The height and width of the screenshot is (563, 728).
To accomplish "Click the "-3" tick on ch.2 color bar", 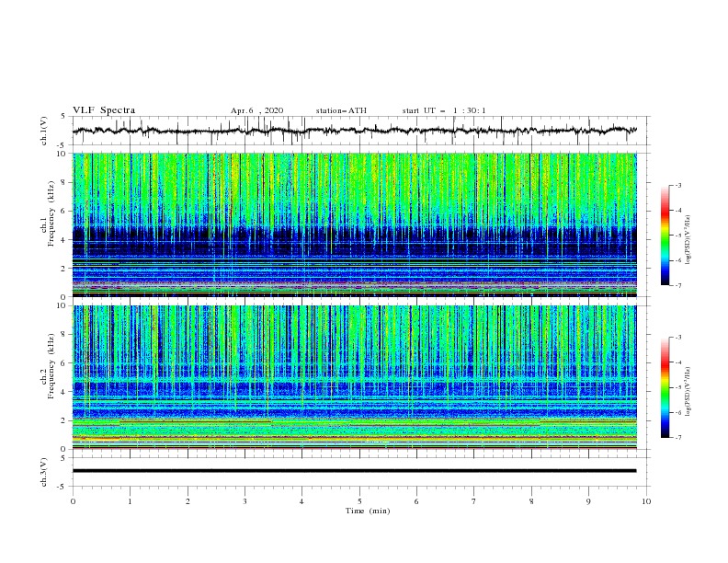I will click(x=677, y=338).
